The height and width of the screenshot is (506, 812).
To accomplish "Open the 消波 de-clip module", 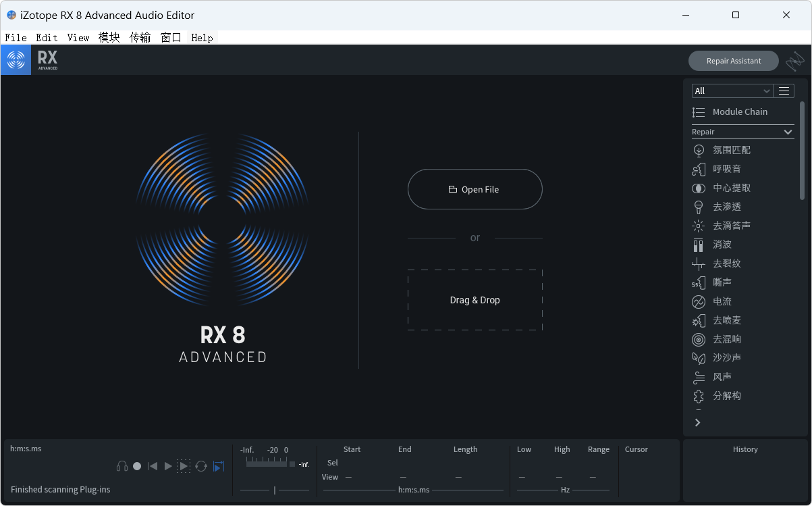I will pyautogui.click(x=742, y=245).
